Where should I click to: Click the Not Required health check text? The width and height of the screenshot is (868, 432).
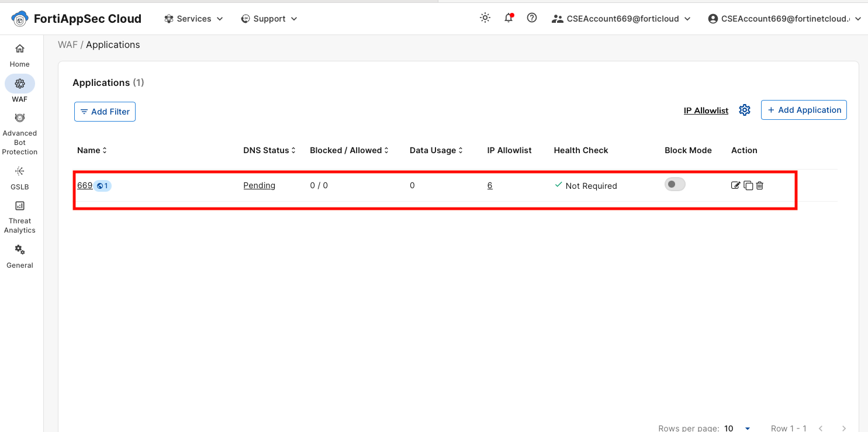(x=591, y=186)
